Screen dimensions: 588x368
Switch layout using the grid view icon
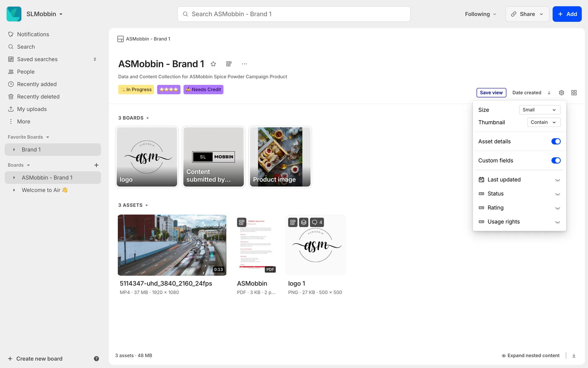(x=574, y=93)
